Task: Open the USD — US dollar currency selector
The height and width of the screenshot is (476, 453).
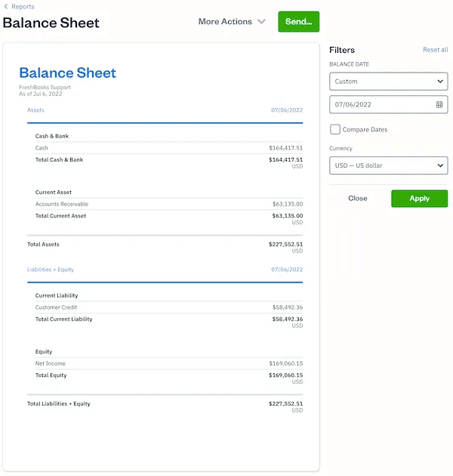Action: pyautogui.click(x=388, y=165)
